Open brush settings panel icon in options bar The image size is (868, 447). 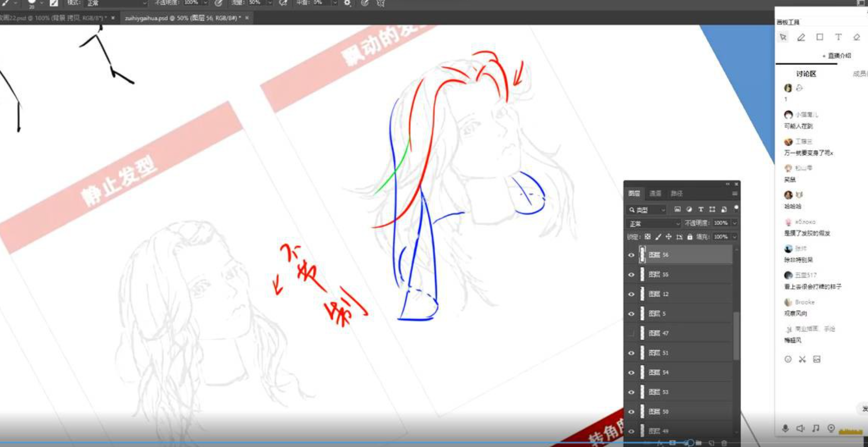[x=54, y=3]
